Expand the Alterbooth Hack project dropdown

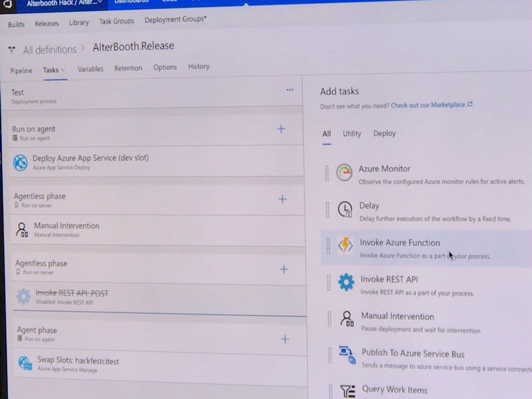[x=99, y=2]
